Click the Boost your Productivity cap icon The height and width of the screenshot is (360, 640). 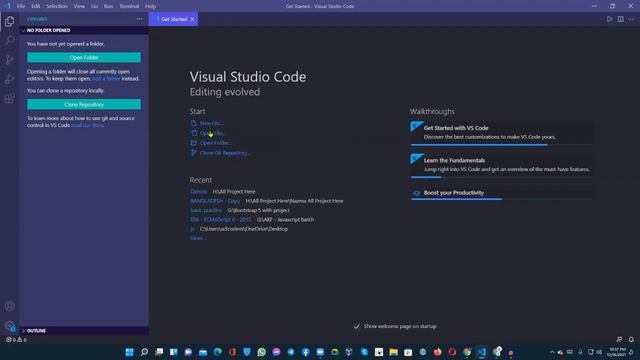pos(416,193)
